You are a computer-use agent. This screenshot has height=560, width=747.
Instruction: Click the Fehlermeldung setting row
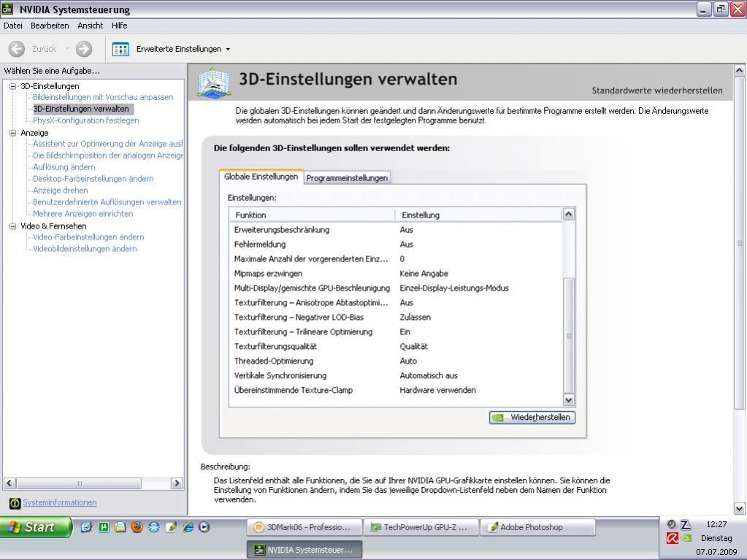click(x=396, y=245)
